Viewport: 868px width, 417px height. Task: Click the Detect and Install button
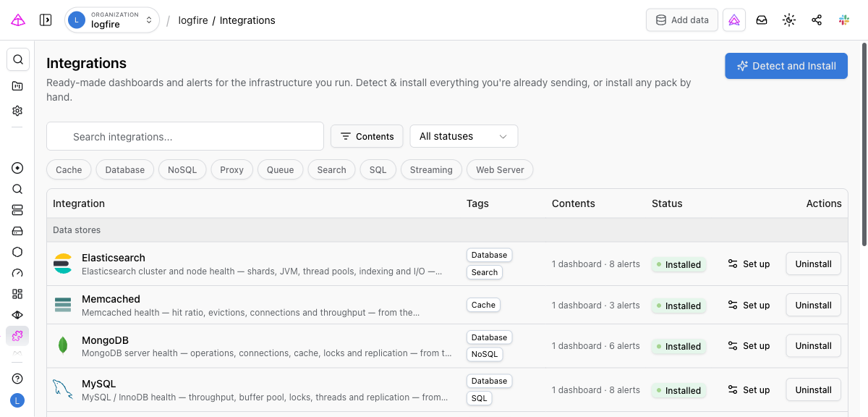(x=786, y=66)
